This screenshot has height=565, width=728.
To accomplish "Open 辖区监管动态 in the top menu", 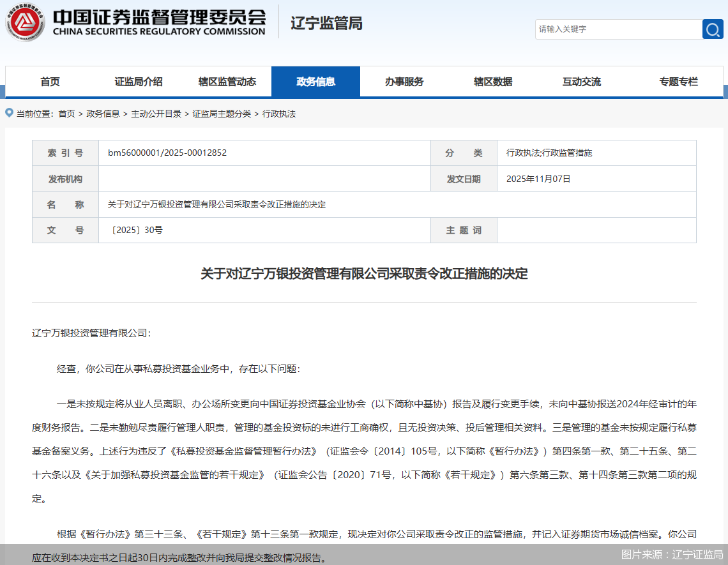I will click(227, 81).
